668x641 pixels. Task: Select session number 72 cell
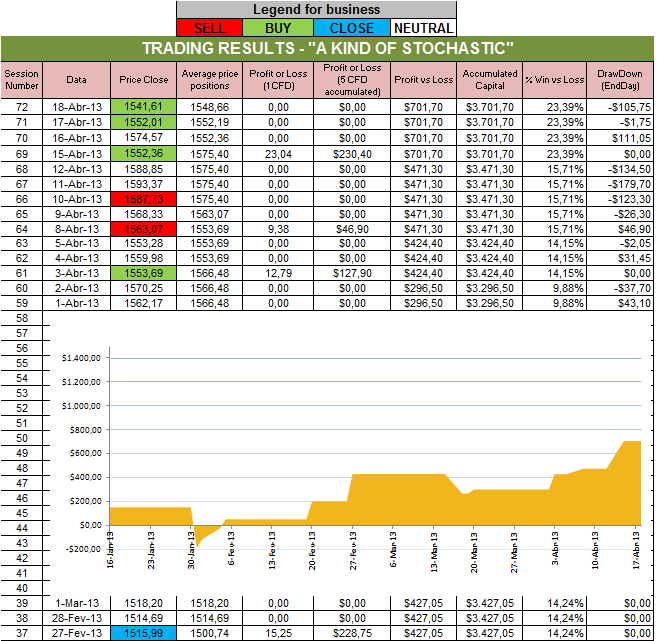point(22,107)
